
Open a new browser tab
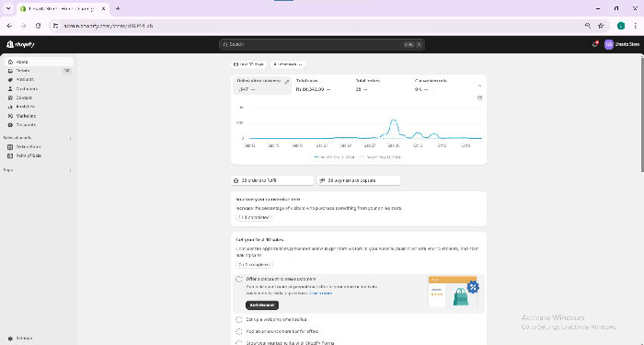click(118, 8)
